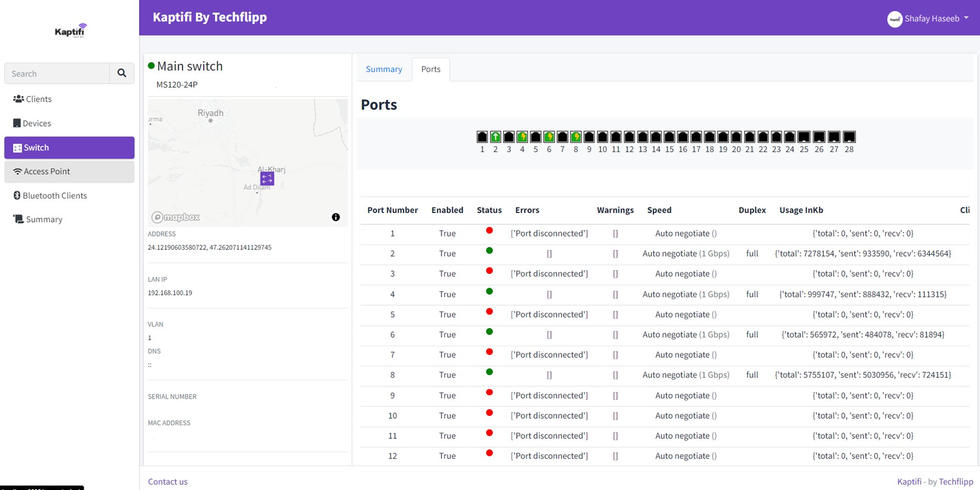Open the Ports tab

(431, 69)
